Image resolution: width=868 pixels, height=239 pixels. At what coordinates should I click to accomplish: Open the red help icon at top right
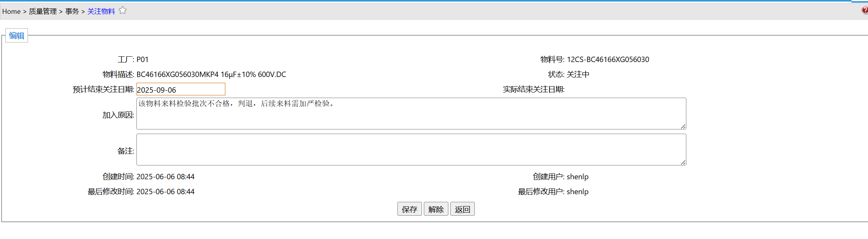865,10
